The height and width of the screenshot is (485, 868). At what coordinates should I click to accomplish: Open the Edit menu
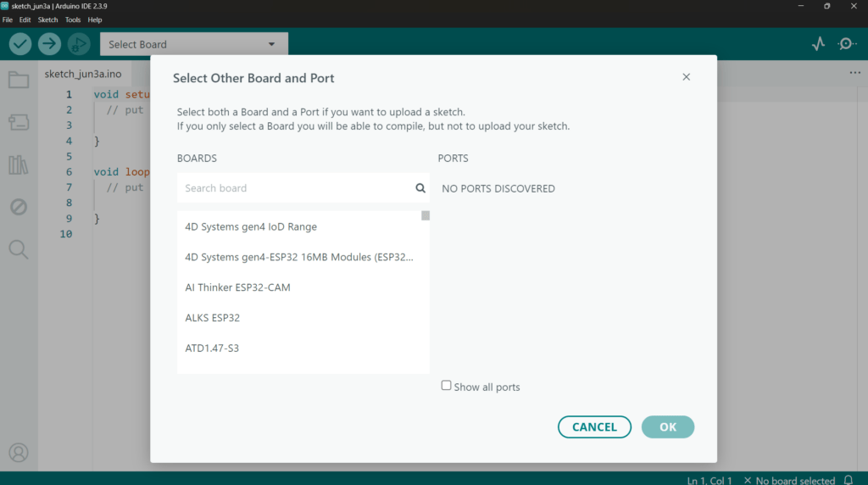25,20
